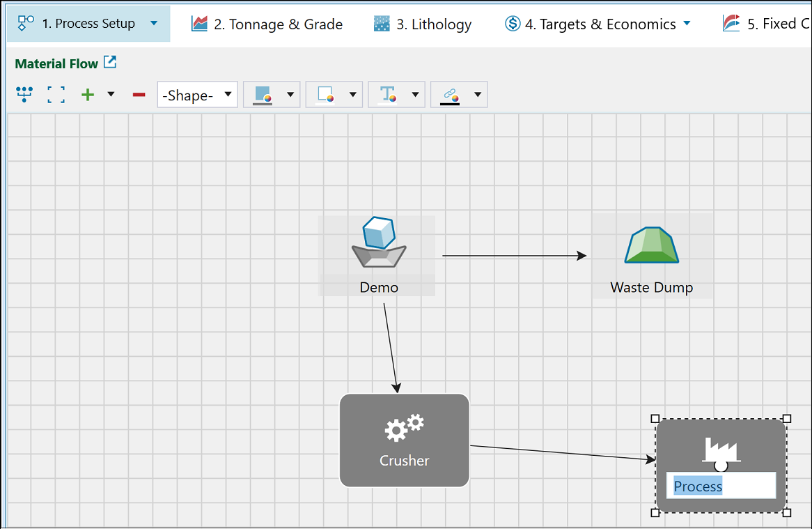Image resolution: width=812 pixels, height=529 pixels.
Task: Click the factory icon on Process node
Action: (x=721, y=449)
